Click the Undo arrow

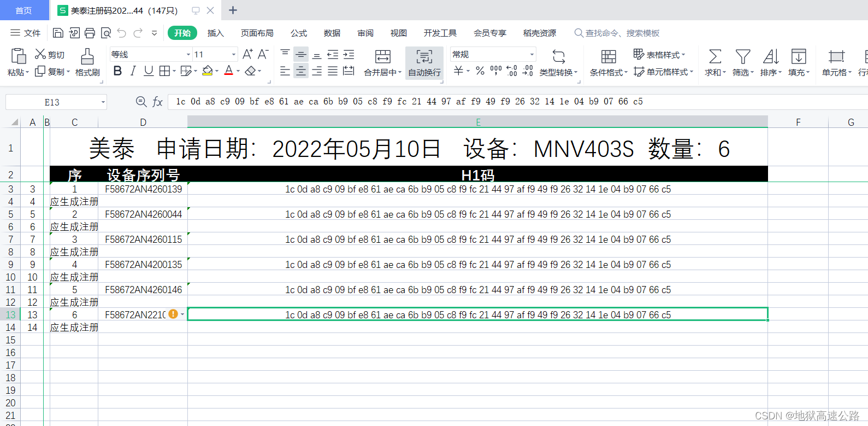(122, 33)
